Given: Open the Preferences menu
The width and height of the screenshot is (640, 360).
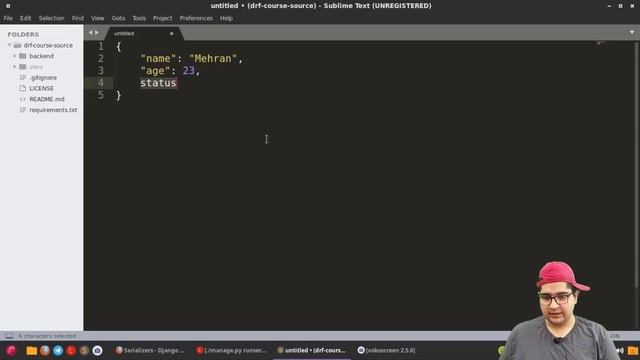Looking at the screenshot, I should 196,18.
